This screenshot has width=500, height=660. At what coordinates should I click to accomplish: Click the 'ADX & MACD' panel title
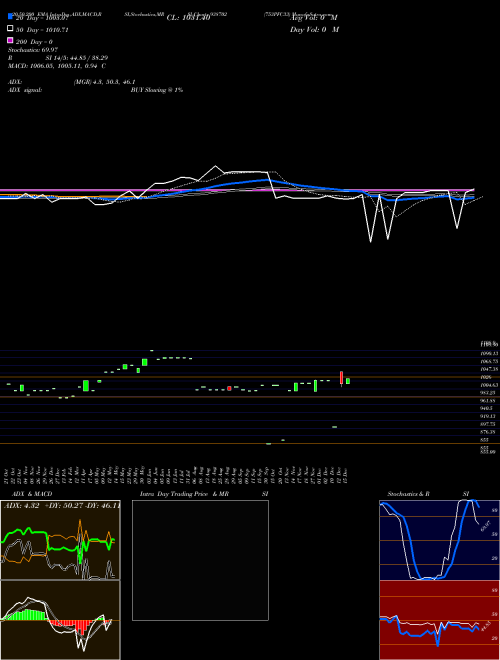(x=32, y=494)
